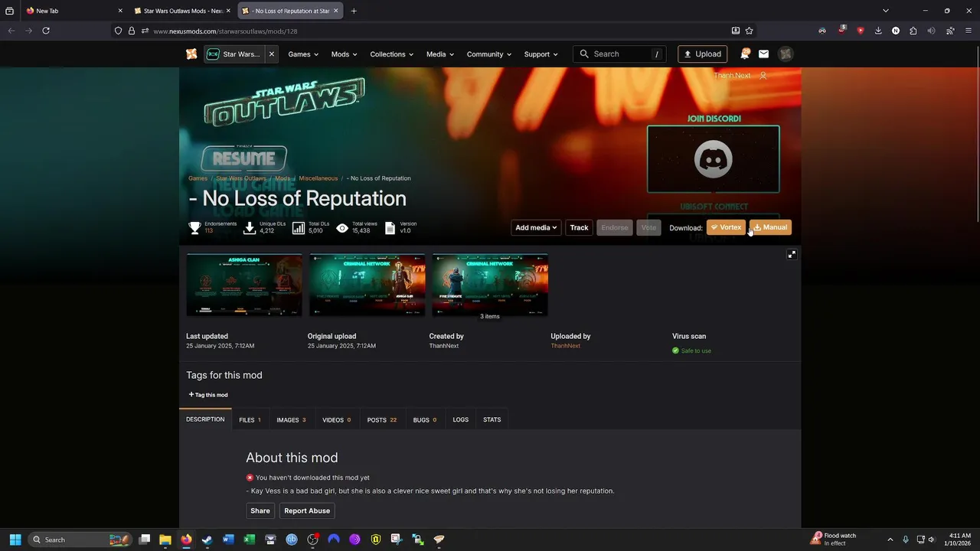Screen dimensions: 980x551
Task: Reload the current page
Action: pyautogui.click(x=46, y=31)
